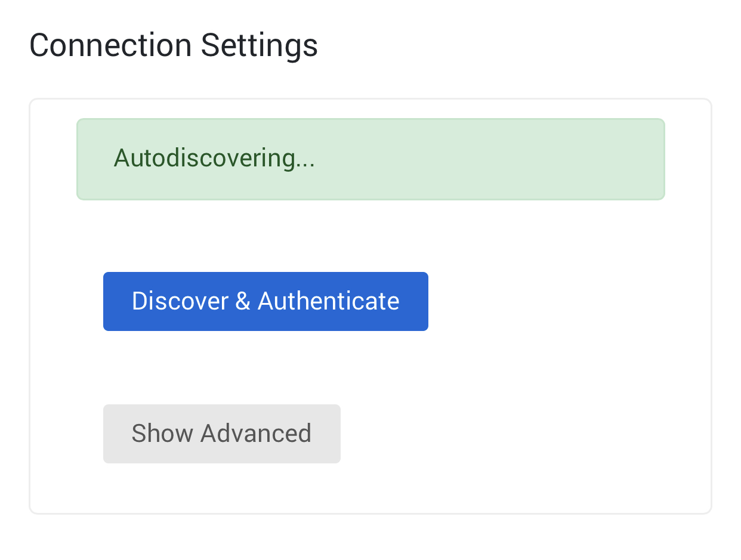The width and height of the screenshot is (741, 560).
Task: Click the word "Authenticate" on the blue button
Action: (x=328, y=301)
